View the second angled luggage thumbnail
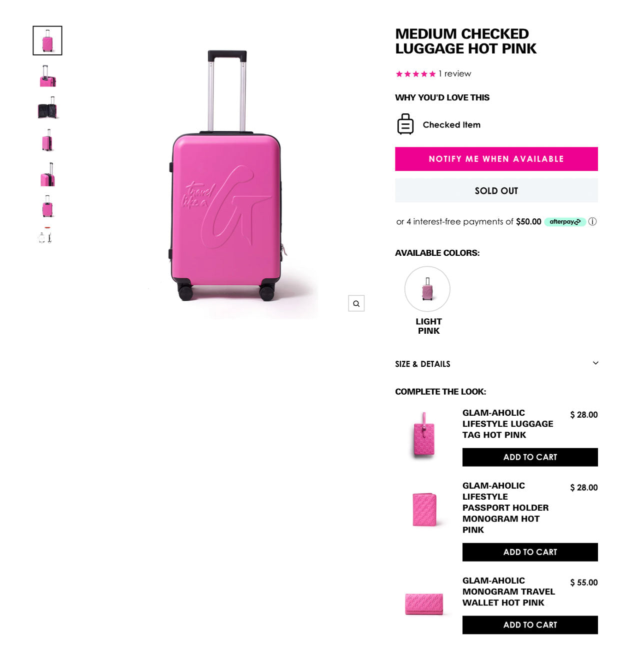640x672 pixels. point(47,76)
